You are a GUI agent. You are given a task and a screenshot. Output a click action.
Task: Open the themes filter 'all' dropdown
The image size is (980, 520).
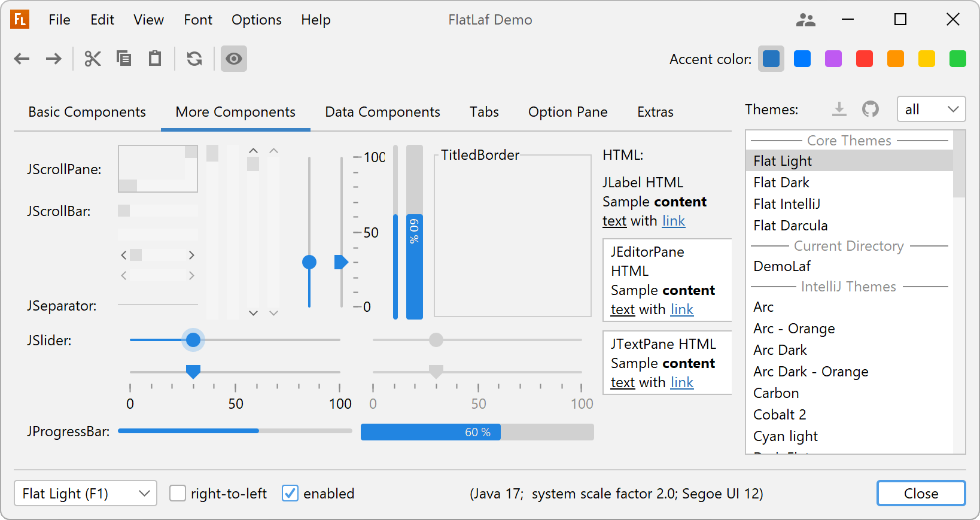click(931, 109)
